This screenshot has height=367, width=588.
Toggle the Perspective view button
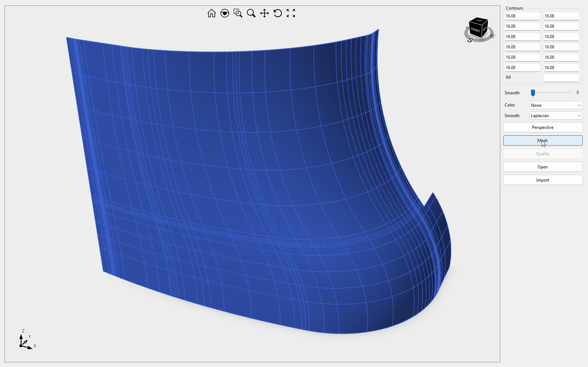pos(542,127)
